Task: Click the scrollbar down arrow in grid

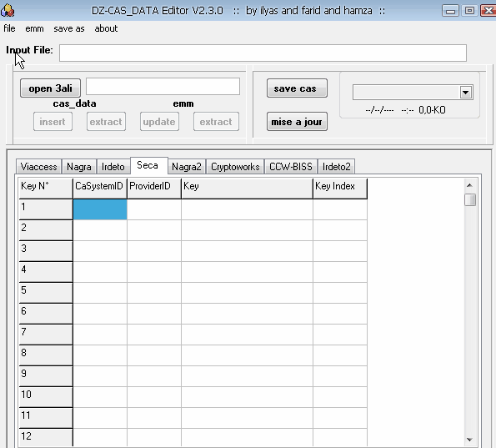Action: (469, 440)
